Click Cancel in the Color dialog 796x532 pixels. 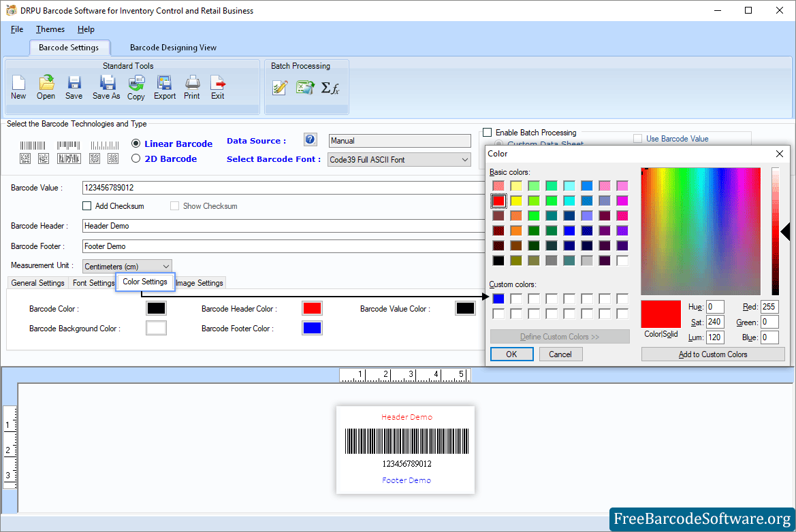click(x=560, y=354)
